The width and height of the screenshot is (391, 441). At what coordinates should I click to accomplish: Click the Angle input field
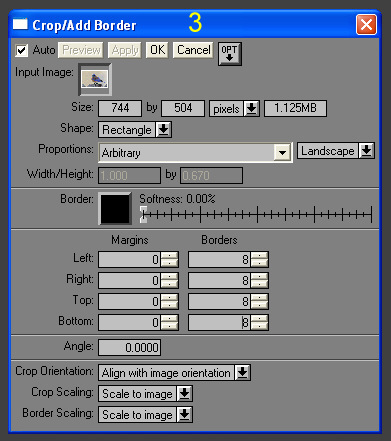coord(130,347)
